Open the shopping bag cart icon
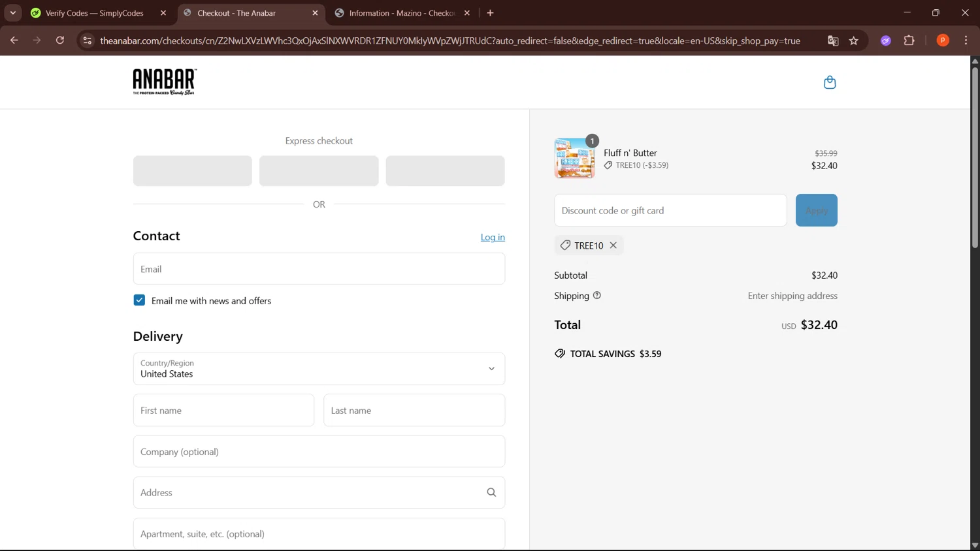 click(x=830, y=82)
